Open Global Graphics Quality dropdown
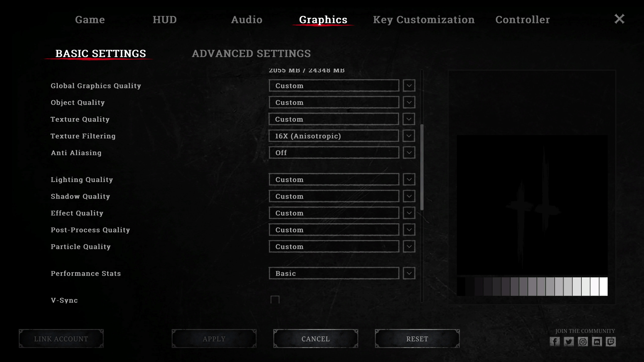Screen dimensions: 644x362 (334, 86)
